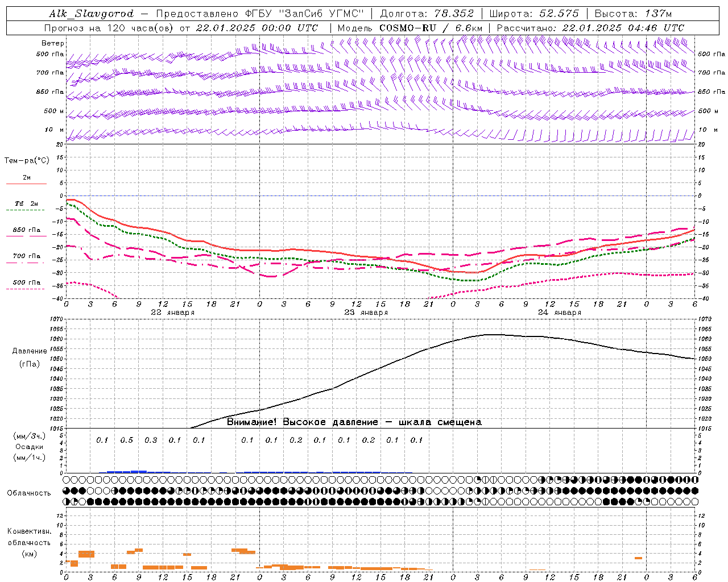Click the 'Осадки' precipitation label
The width and height of the screenshot is (728, 582).
click(30, 447)
